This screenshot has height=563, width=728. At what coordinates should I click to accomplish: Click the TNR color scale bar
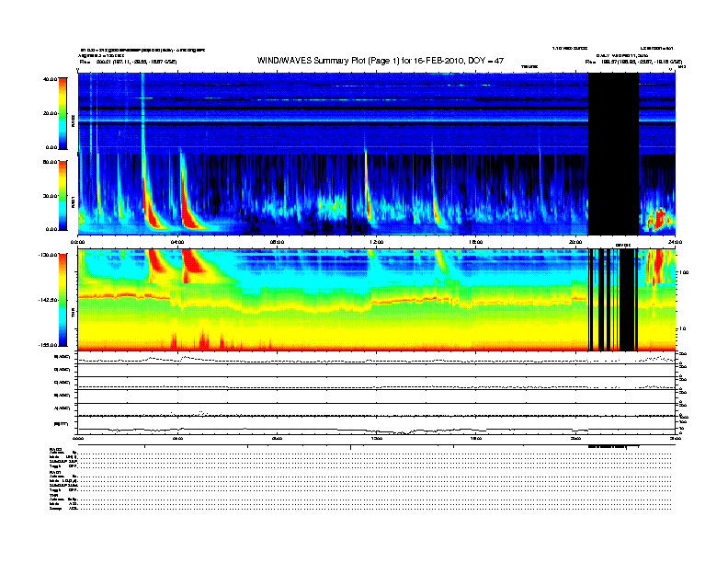(x=63, y=300)
